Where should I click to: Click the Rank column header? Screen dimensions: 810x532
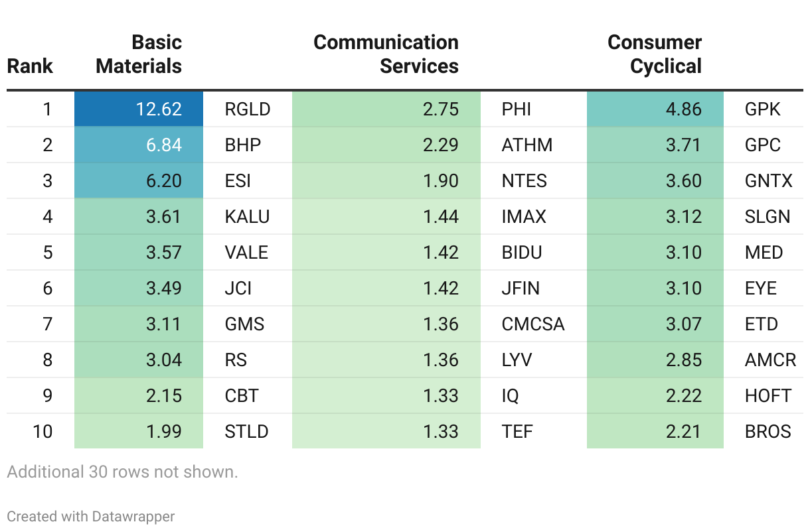tap(30, 66)
